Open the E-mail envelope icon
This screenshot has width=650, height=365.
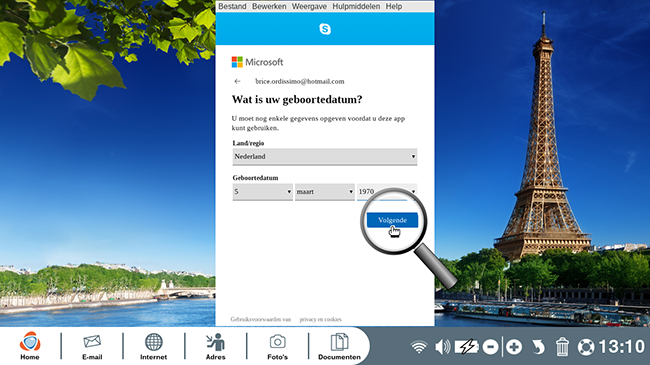tap(92, 346)
